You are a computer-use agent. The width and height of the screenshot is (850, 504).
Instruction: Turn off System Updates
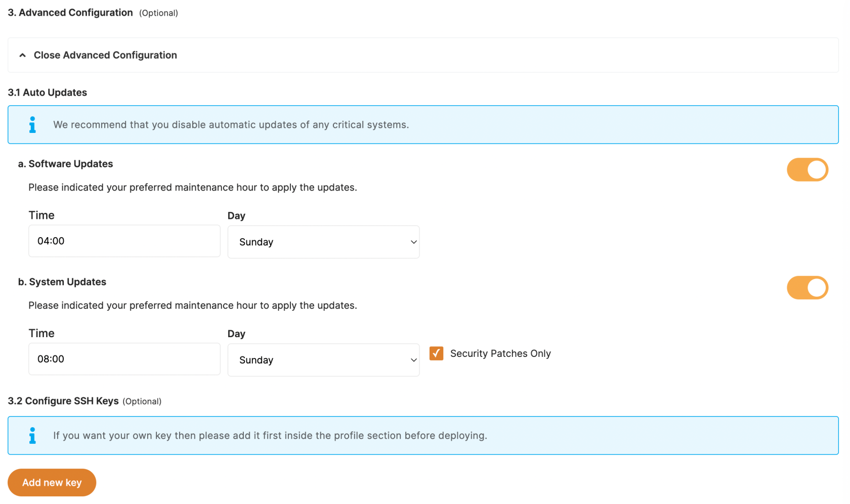click(807, 287)
